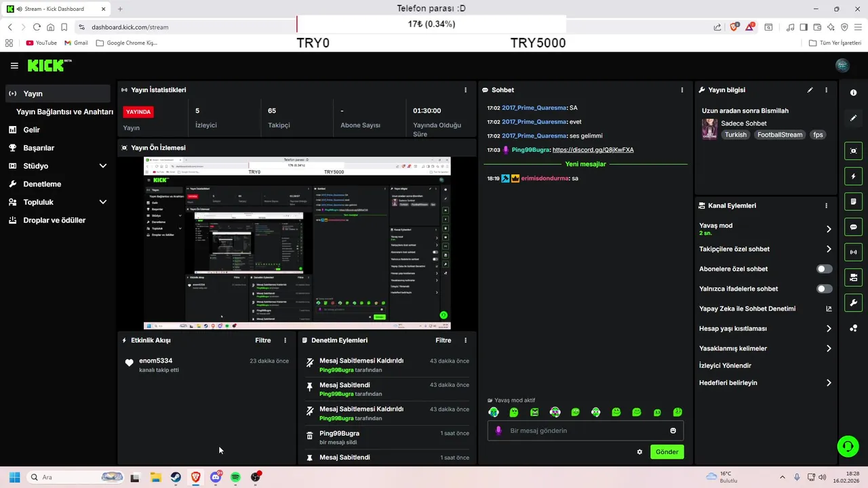868x488 pixels.
Task: Send message with Gönder button
Action: 667,452
